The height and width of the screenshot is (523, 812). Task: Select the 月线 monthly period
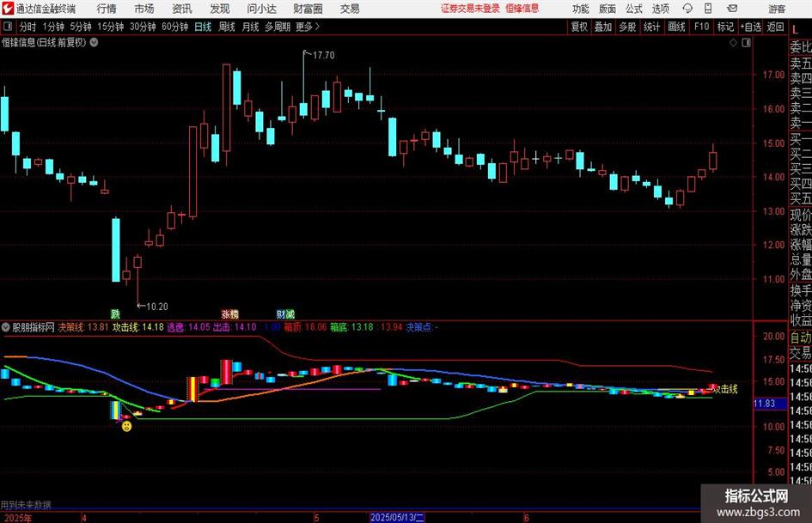click(251, 27)
